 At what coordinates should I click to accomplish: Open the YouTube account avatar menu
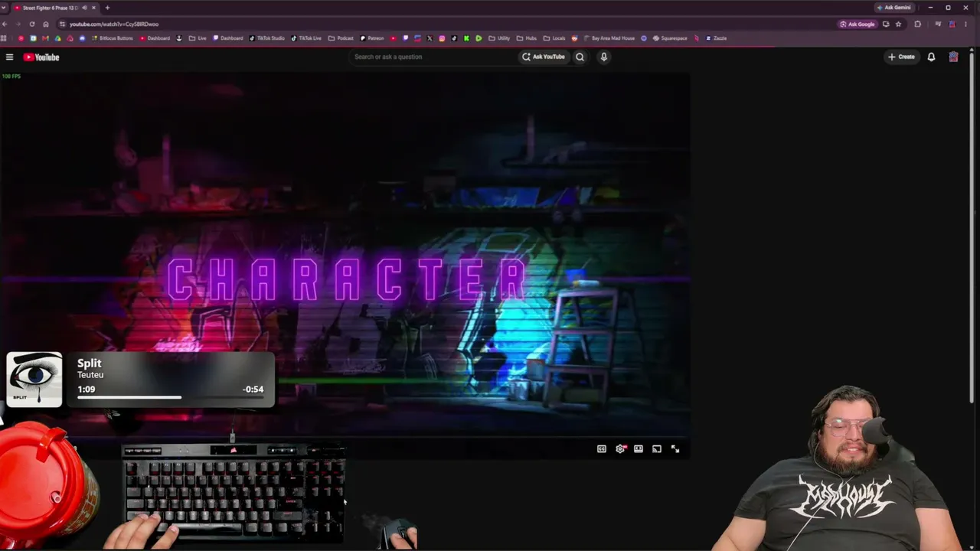point(953,57)
